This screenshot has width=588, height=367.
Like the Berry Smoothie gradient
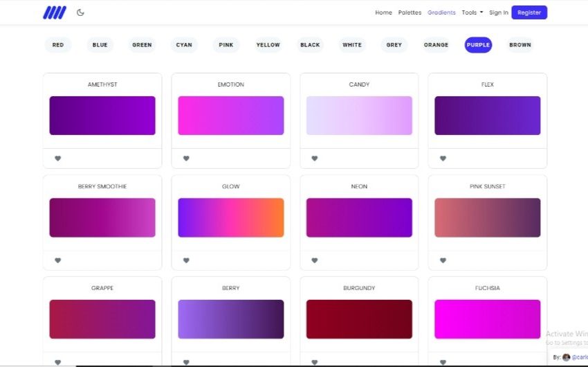58,260
